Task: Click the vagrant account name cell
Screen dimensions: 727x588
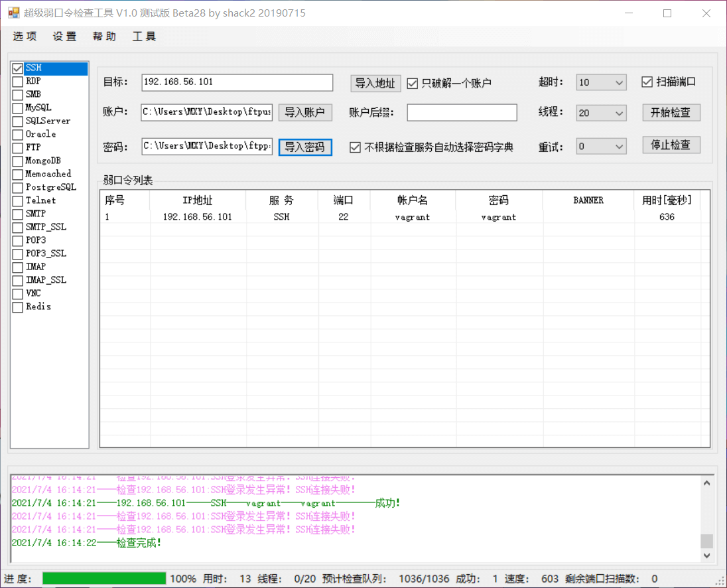Action: pos(413,217)
